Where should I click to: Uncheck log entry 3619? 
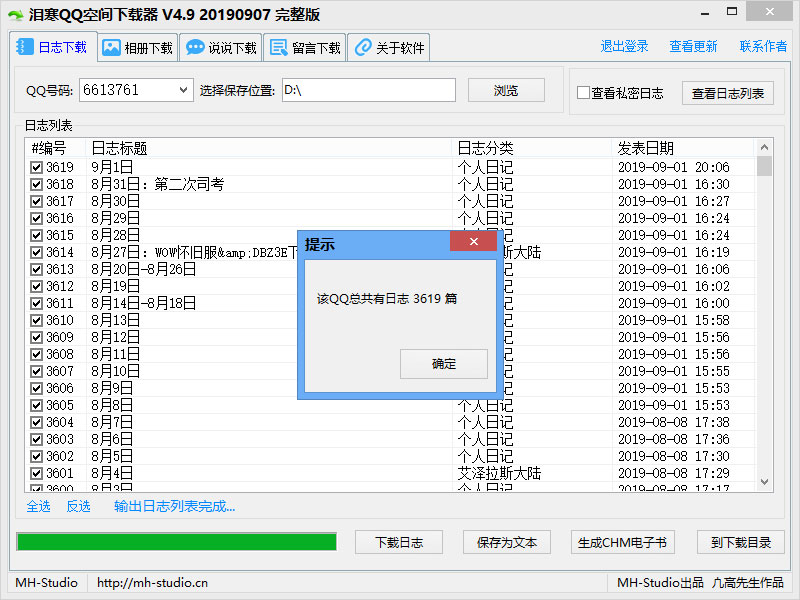point(36,167)
